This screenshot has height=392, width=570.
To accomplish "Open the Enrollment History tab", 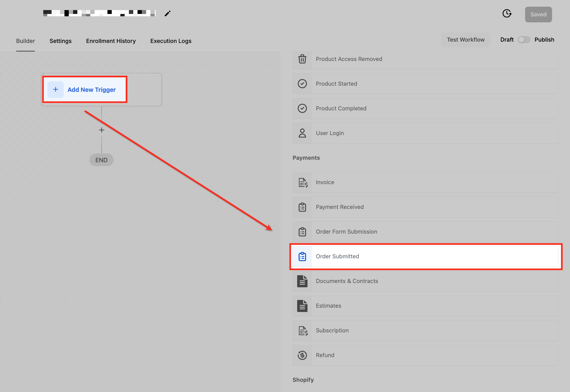I will point(111,41).
